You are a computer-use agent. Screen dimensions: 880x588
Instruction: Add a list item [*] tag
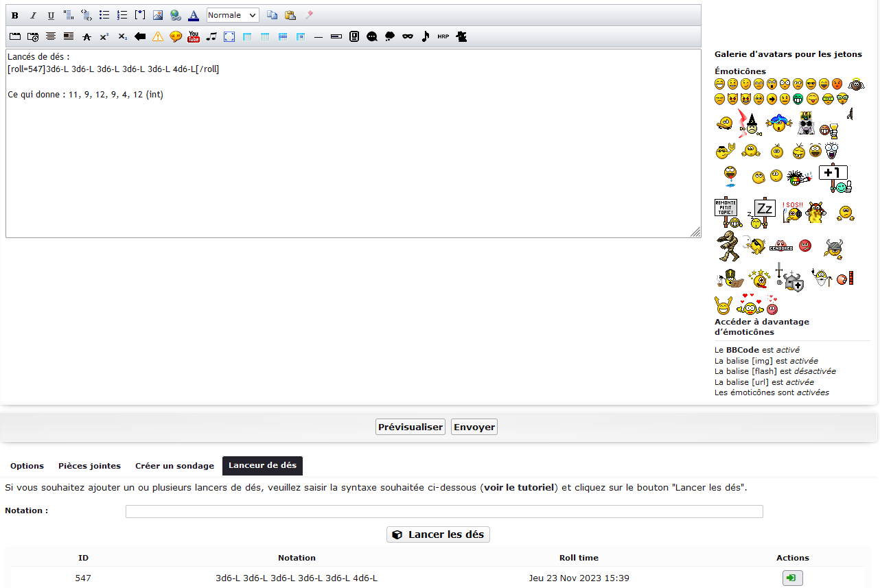140,15
